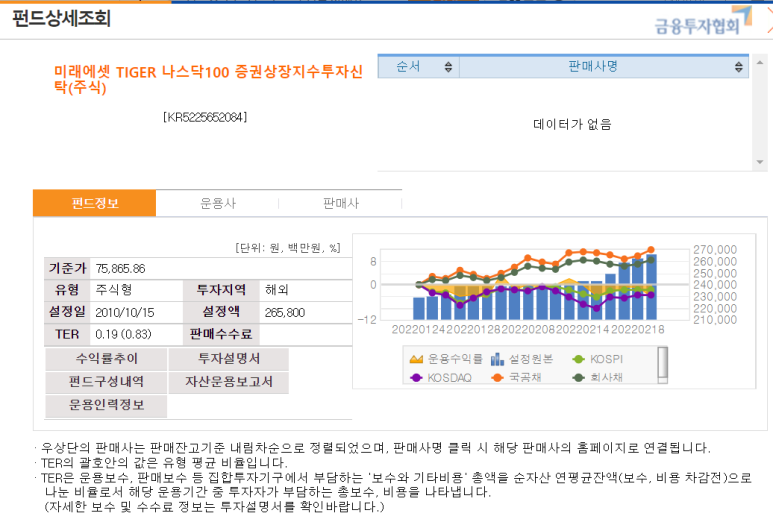Click the 유형 value 주식형
The image size is (773, 522).
coord(113,290)
